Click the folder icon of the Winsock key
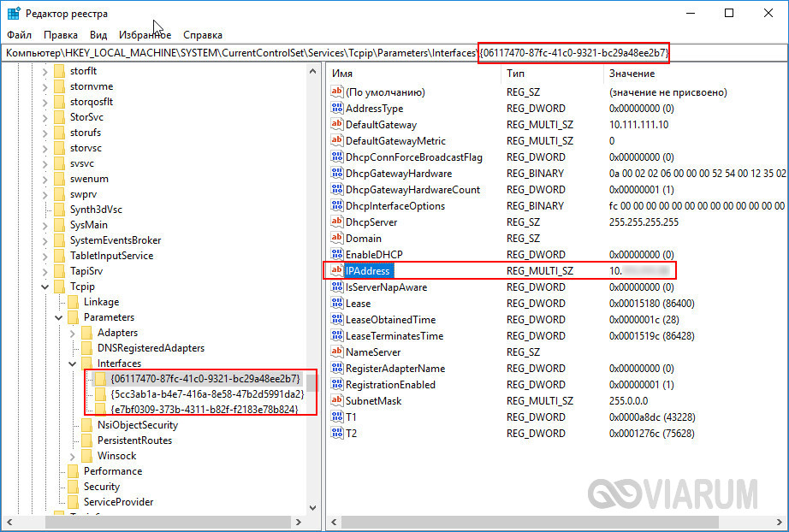This screenshot has height=532, width=789. [x=86, y=456]
